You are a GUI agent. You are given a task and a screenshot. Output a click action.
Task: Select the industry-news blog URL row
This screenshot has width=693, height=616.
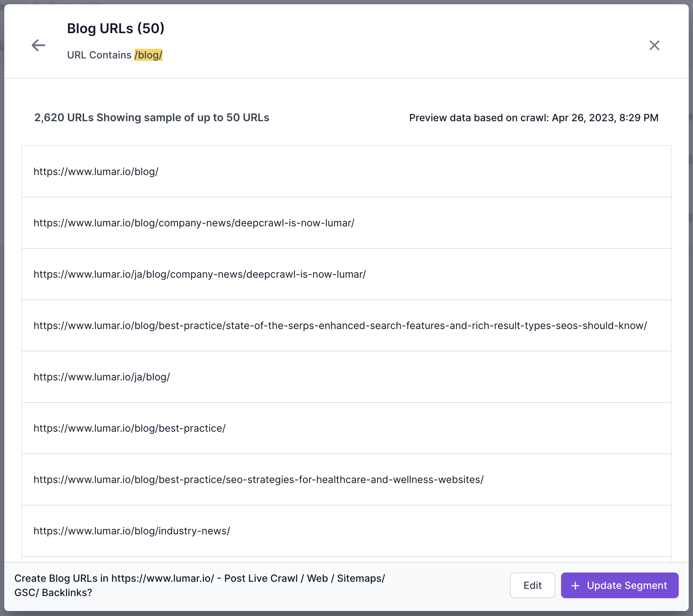(132, 531)
